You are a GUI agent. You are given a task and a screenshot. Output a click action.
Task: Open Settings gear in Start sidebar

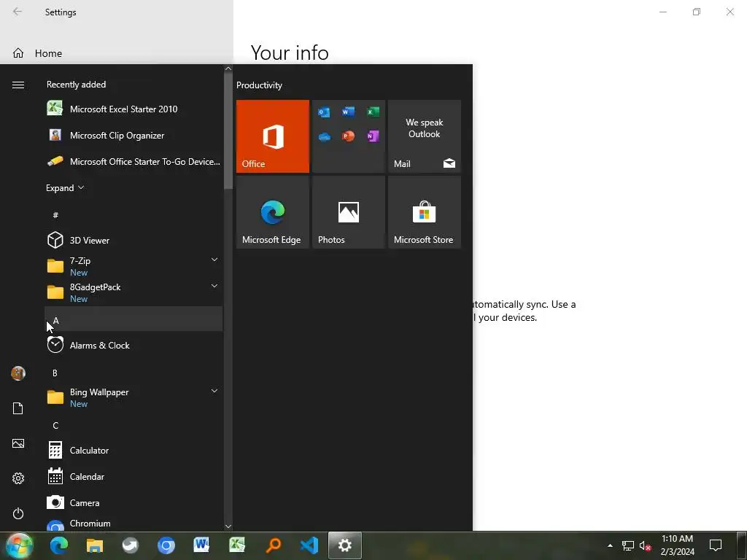18,478
